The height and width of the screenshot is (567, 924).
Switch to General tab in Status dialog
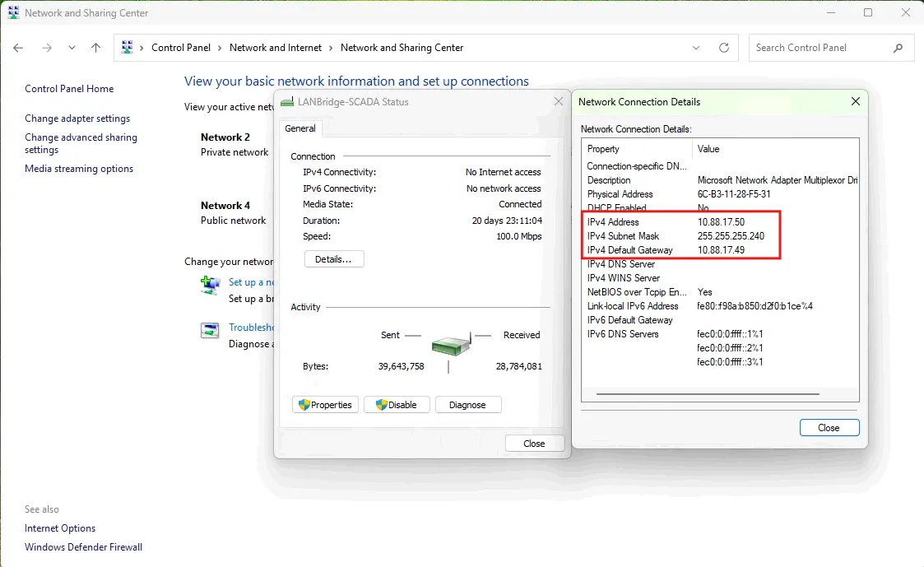click(300, 128)
